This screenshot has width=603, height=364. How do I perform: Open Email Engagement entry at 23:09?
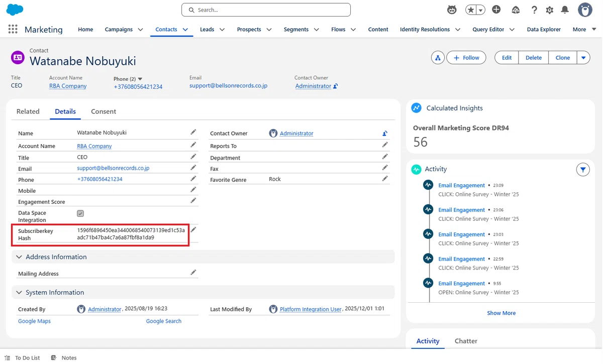[x=461, y=185]
